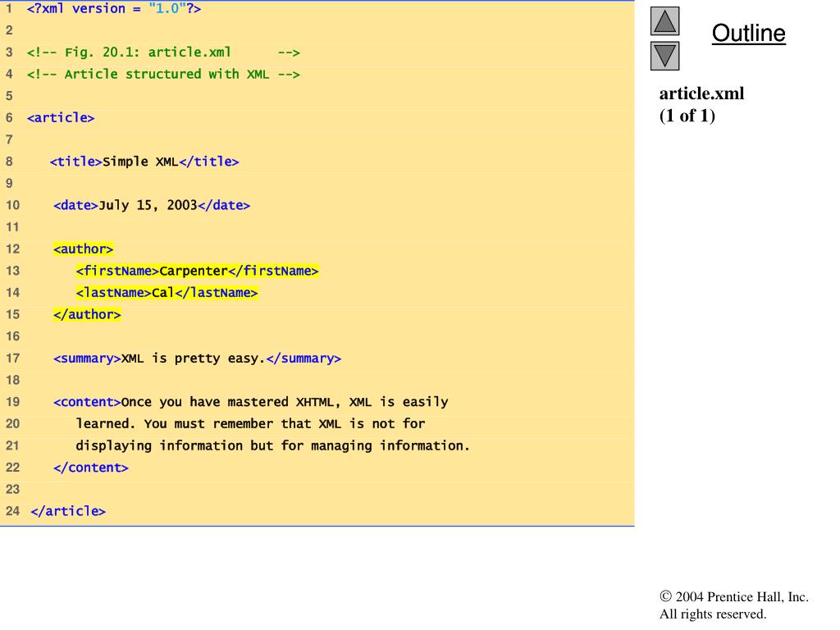The width and height of the screenshot is (840, 630).
Task: Click the lastName line containing Cal
Action: tap(167, 293)
